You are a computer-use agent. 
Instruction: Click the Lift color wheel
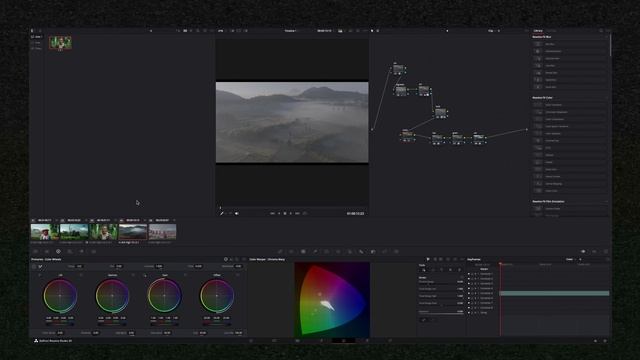pos(60,296)
